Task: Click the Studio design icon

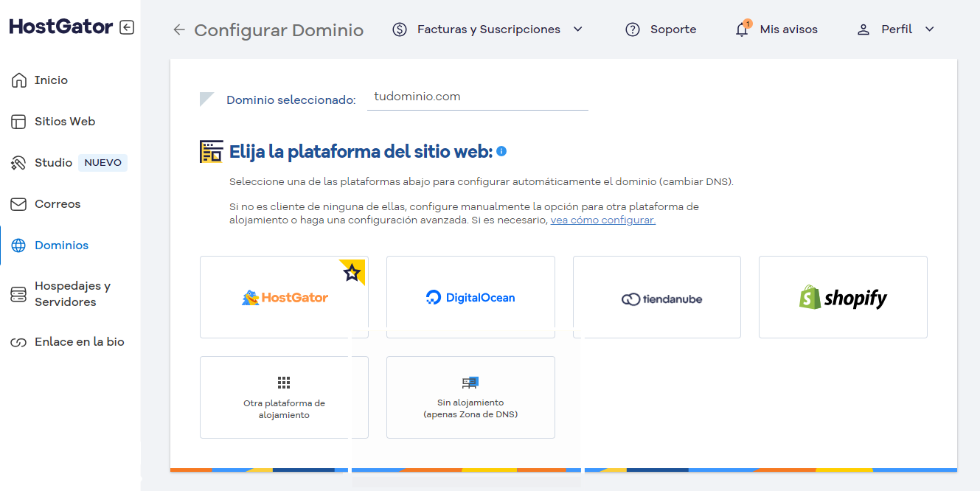Action: (x=18, y=163)
